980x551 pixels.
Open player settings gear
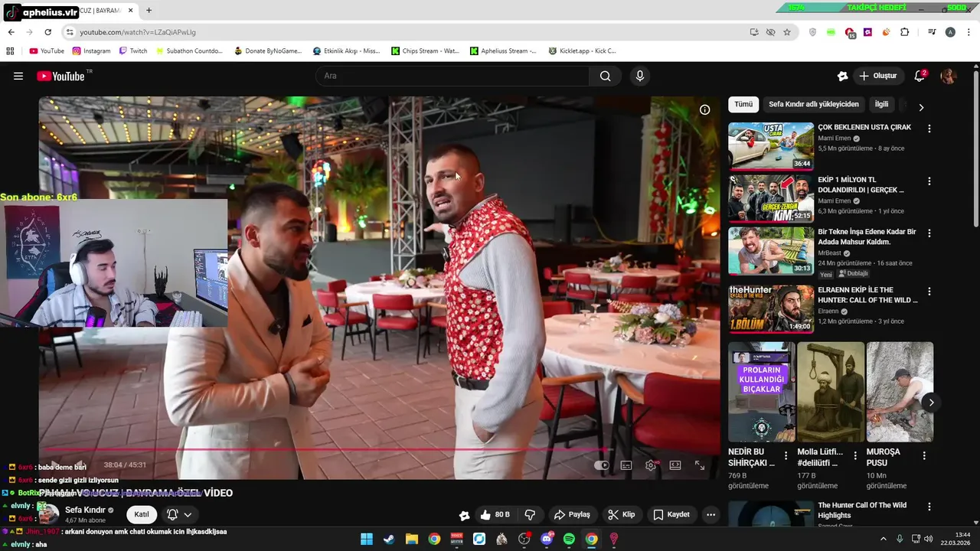tap(651, 465)
